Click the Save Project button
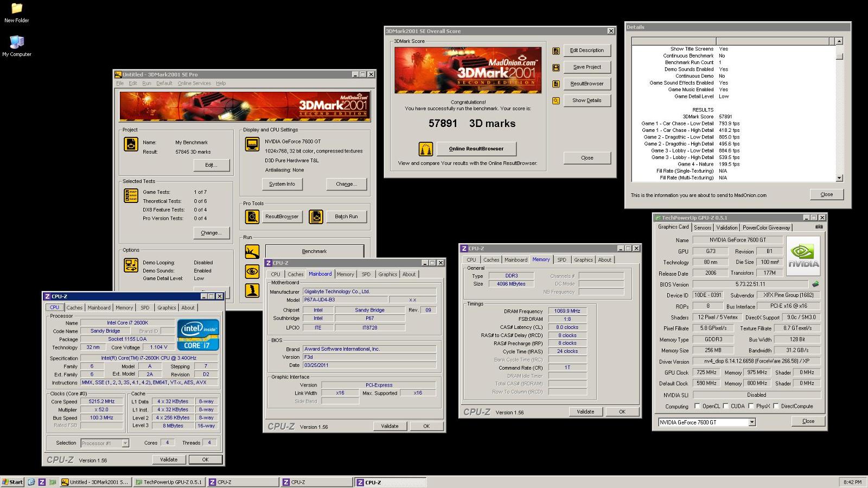Screen dimensions: 868x488 (x=587, y=67)
